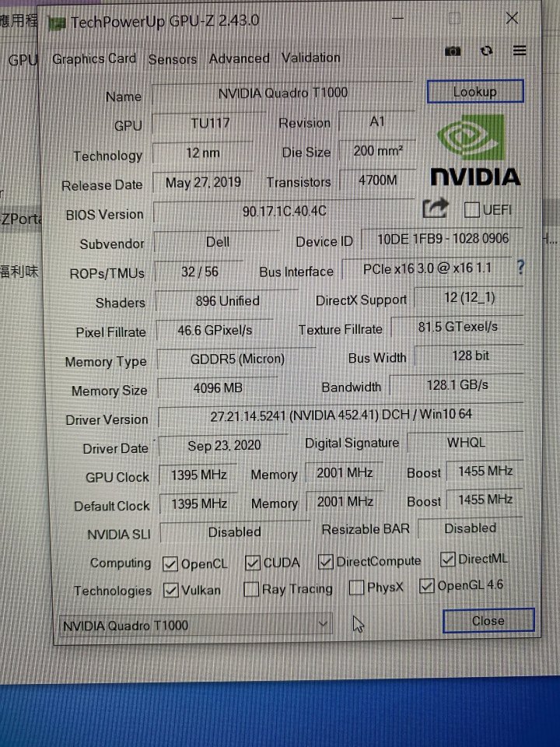Toggle the Ray Tracing checkbox
Viewport: 560px width, 747px height.
251,589
